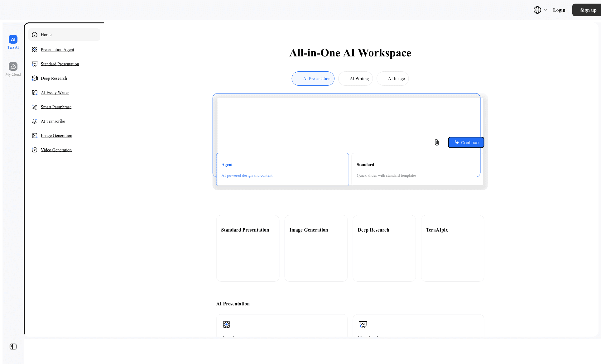This screenshot has width=601, height=364.
Task: Click the AI Transcribe microphone icon
Action: click(35, 121)
